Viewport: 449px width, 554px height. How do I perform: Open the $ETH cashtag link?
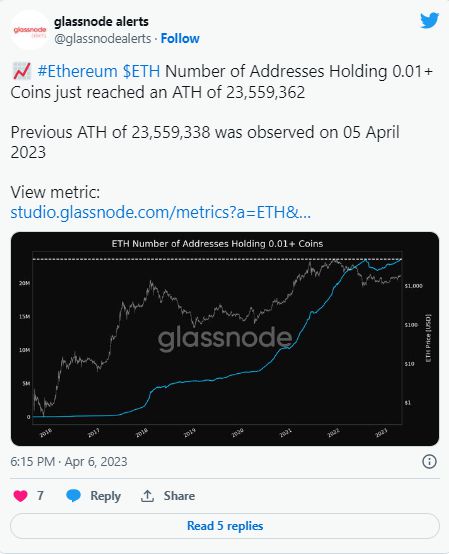[x=141, y=71]
